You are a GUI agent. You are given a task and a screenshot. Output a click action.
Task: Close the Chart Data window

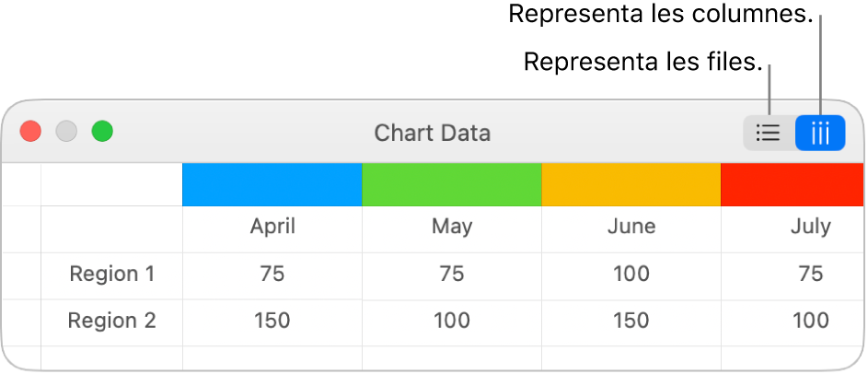pyautogui.click(x=31, y=132)
